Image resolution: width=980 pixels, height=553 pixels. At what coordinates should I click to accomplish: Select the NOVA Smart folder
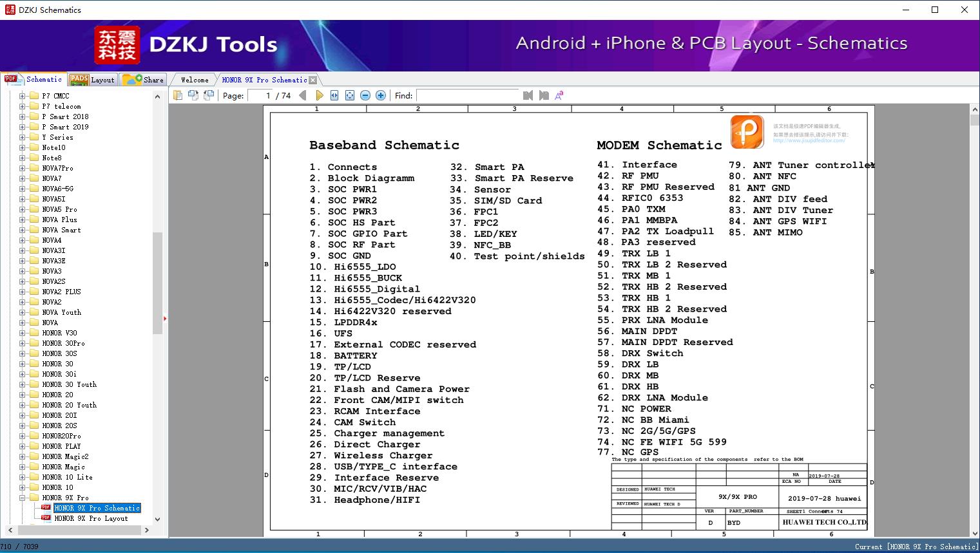pyautogui.click(x=61, y=230)
